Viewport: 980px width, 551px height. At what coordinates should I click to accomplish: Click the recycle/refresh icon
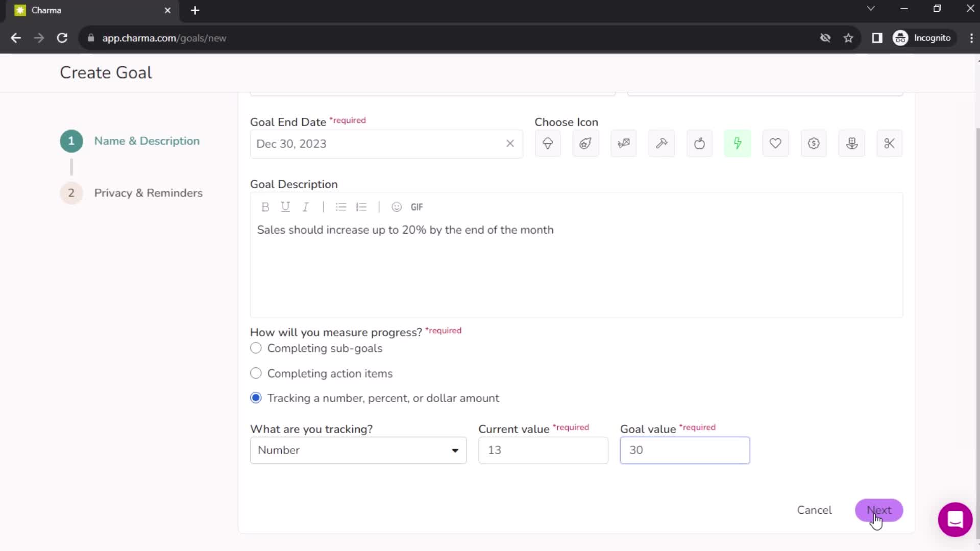(x=62, y=38)
